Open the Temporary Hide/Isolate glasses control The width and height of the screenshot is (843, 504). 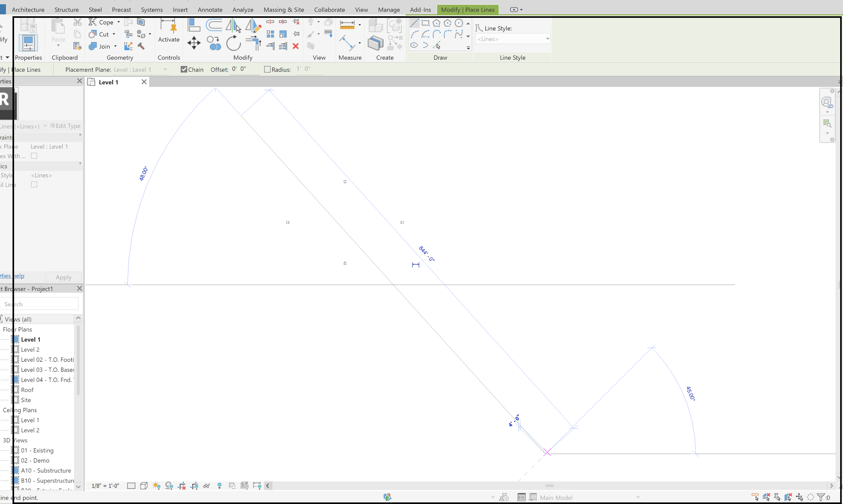207,486
